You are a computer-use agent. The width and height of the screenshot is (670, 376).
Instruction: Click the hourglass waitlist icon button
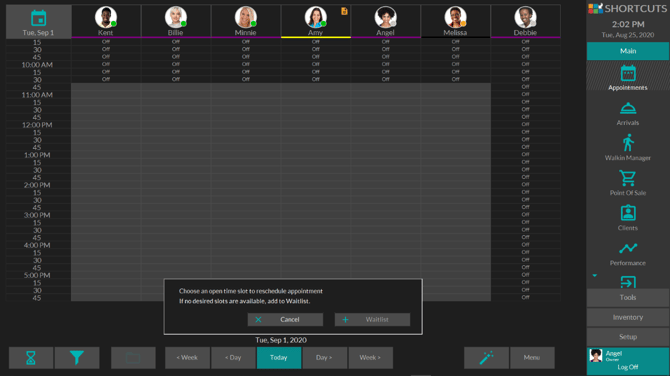(31, 358)
